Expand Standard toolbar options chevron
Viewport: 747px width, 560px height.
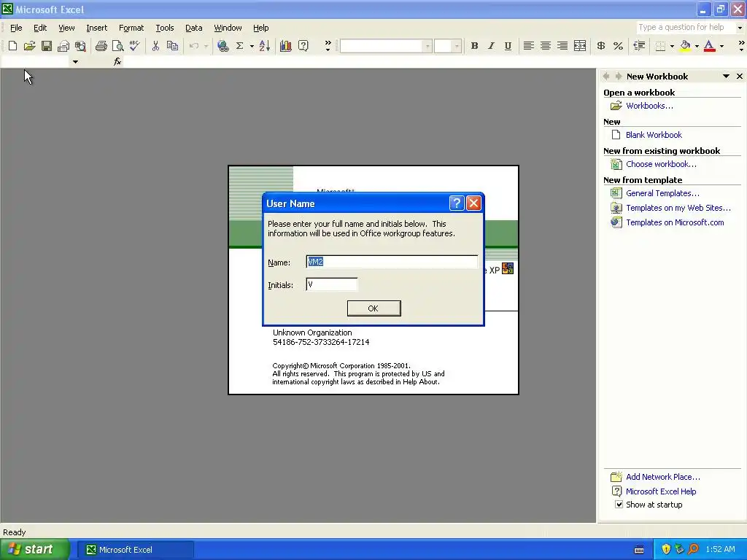tap(328, 46)
